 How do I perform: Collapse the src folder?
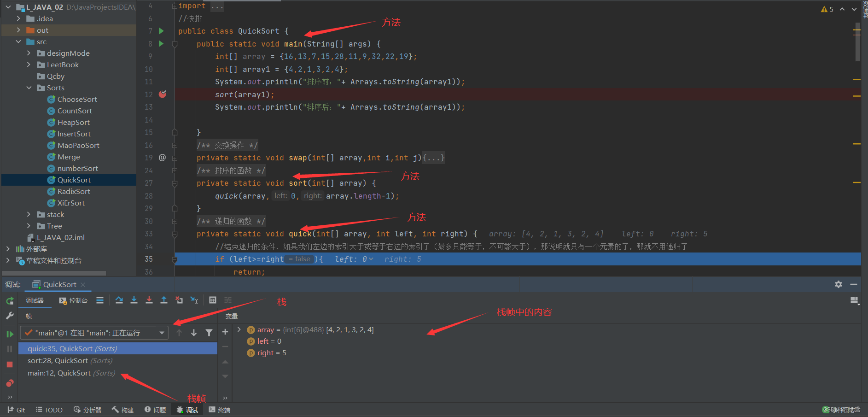tap(18, 41)
